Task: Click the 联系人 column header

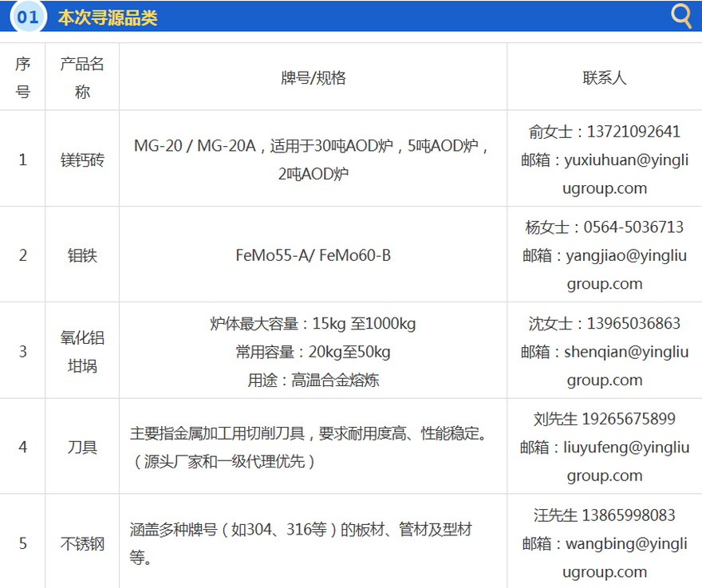Action: [604, 77]
